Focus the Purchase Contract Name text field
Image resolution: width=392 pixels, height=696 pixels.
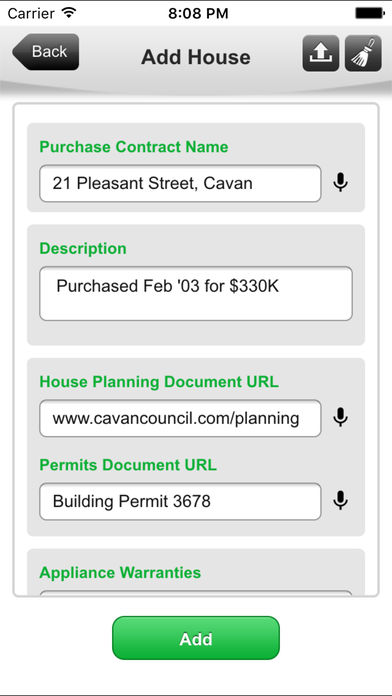[x=180, y=183]
